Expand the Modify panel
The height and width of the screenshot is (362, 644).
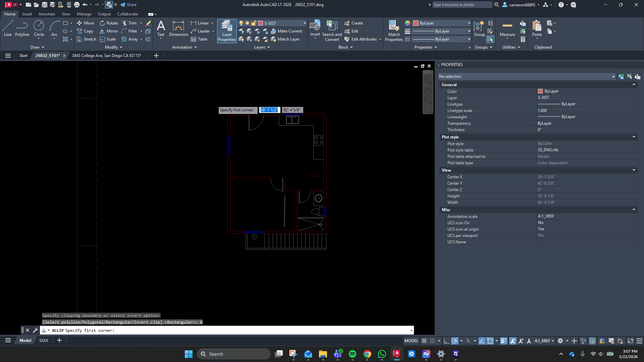(114, 47)
